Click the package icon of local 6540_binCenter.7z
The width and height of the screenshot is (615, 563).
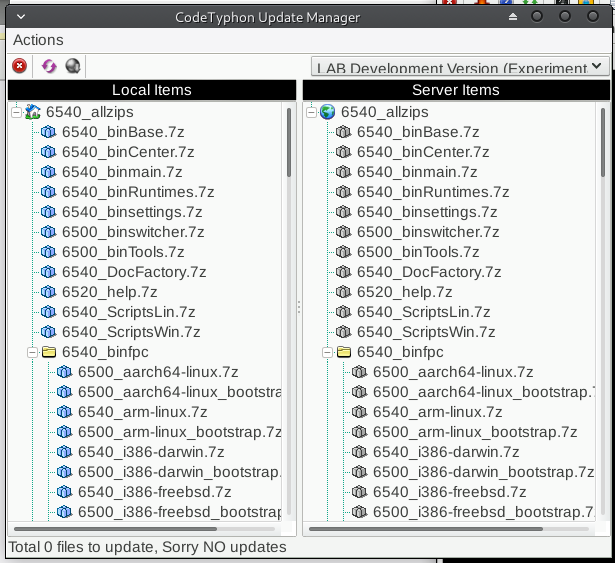coord(49,152)
